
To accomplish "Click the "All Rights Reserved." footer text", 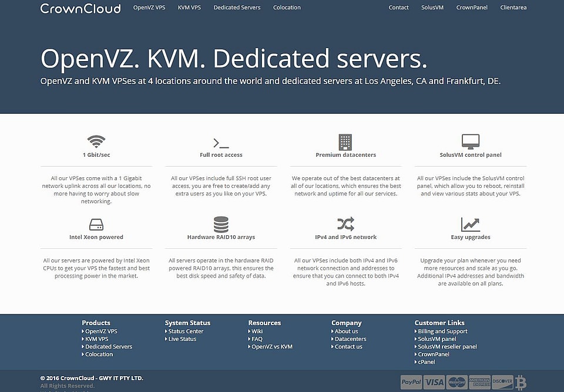I will click(67, 386).
